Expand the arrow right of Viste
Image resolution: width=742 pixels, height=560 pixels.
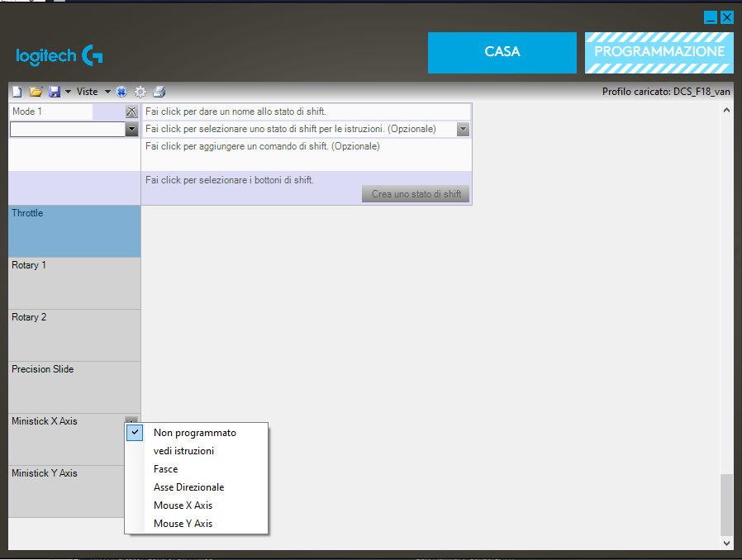pos(107,92)
